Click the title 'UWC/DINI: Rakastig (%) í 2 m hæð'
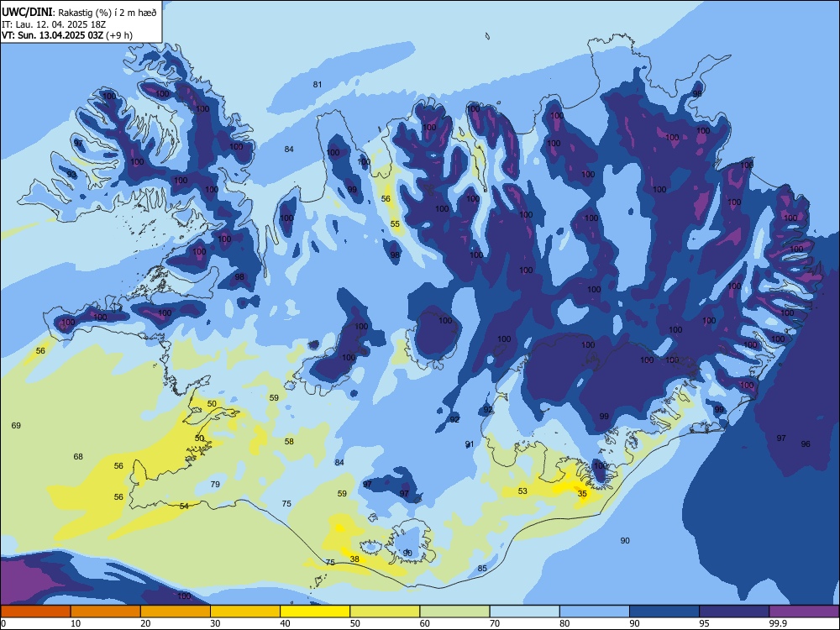This screenshot has width=840, height=630. point(79,12)
